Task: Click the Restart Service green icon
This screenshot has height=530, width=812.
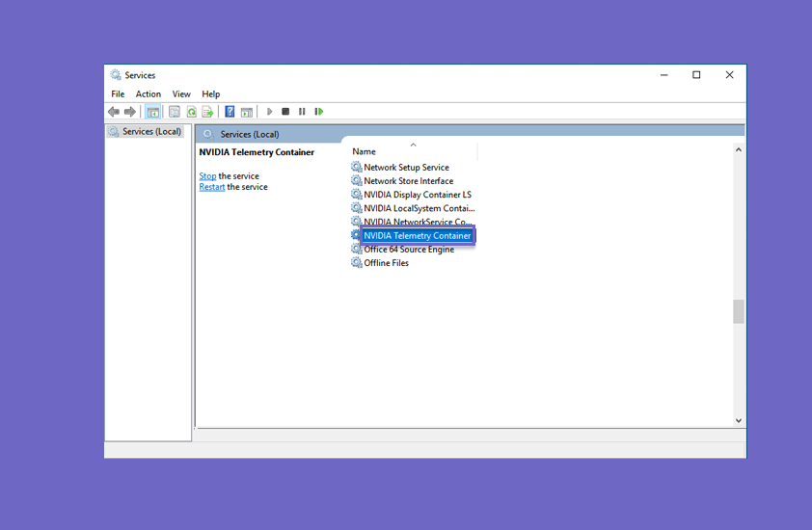Action: click(x=319, y=111)
